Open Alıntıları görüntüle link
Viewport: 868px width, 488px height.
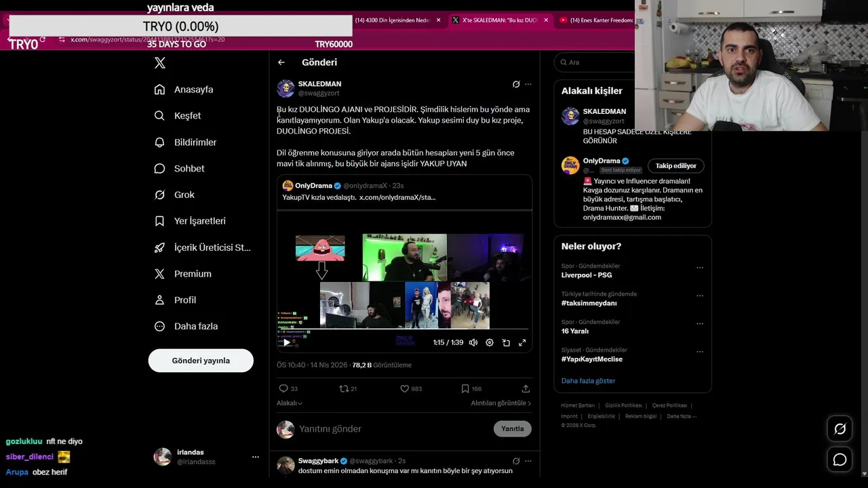(501, 403)
